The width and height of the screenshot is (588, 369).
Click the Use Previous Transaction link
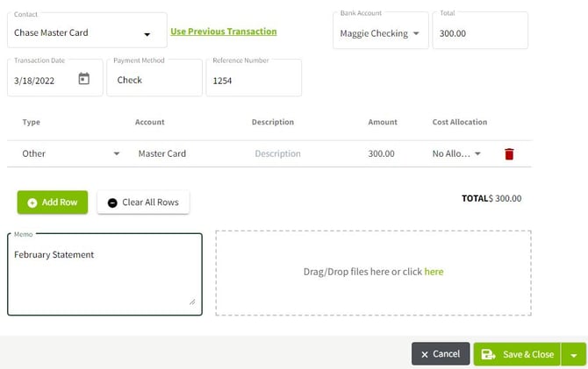[223, 32]
